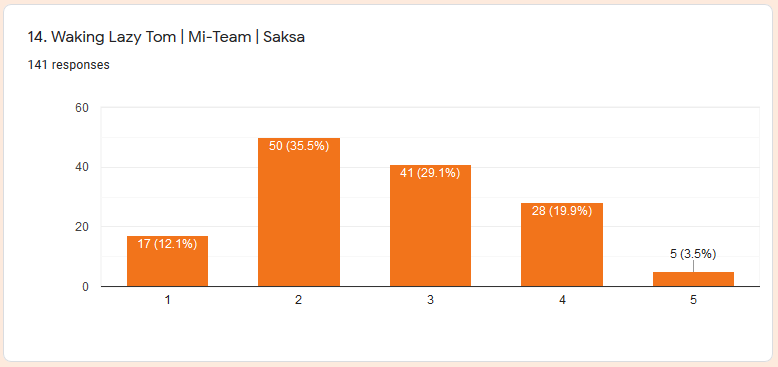Click the '17 (12.1%)' data label
The width and height of the screenshot is (778, 367).
(167, 244)
